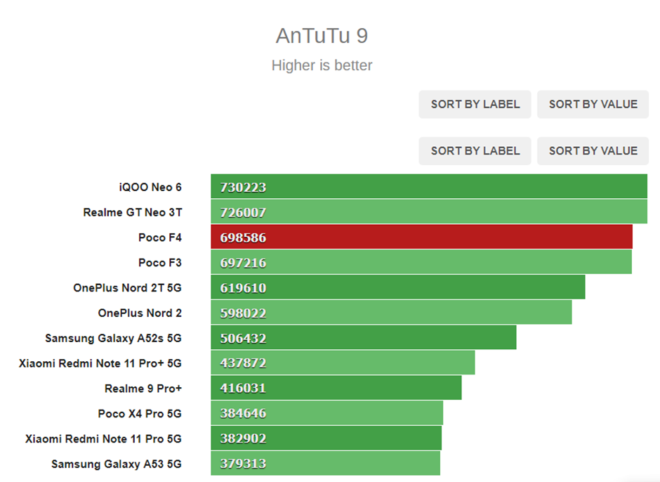The width and height of the screenshot is (660, 482).
Task: Click the 697216 score value
Action: [x=243, y=263]
